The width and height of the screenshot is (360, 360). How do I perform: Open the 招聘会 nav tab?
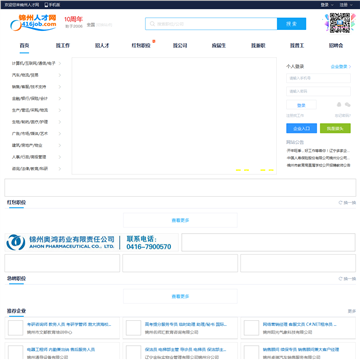(336, 46)
